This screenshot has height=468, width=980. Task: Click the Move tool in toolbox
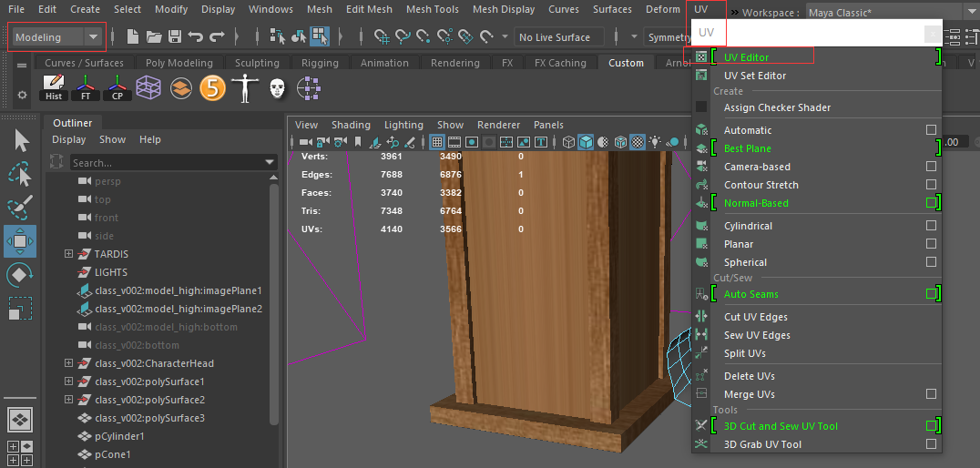[20, 241]
